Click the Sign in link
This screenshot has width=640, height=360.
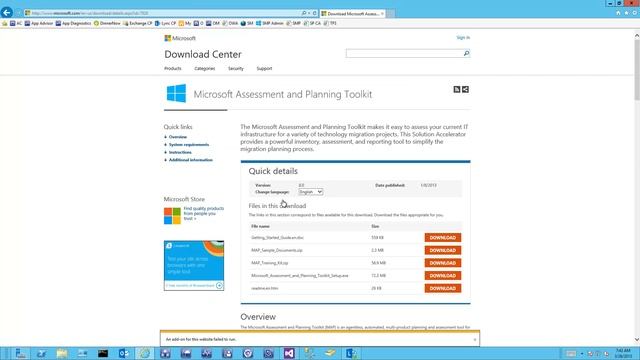click(463, 38)
